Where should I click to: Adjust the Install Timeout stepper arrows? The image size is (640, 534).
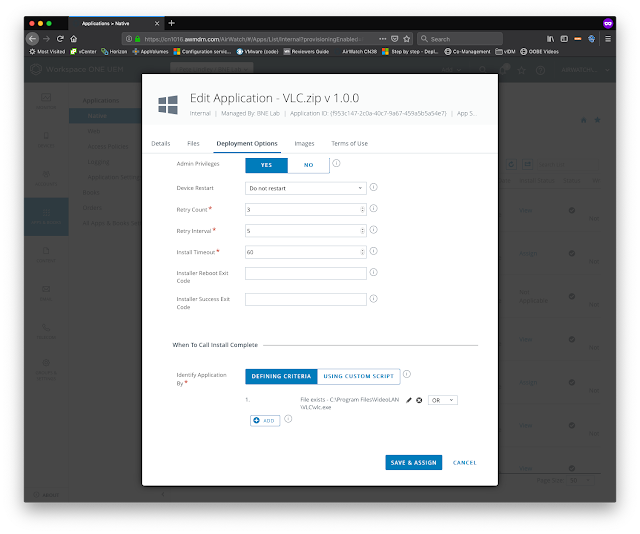pyautogui.click(x=362, y=252)
